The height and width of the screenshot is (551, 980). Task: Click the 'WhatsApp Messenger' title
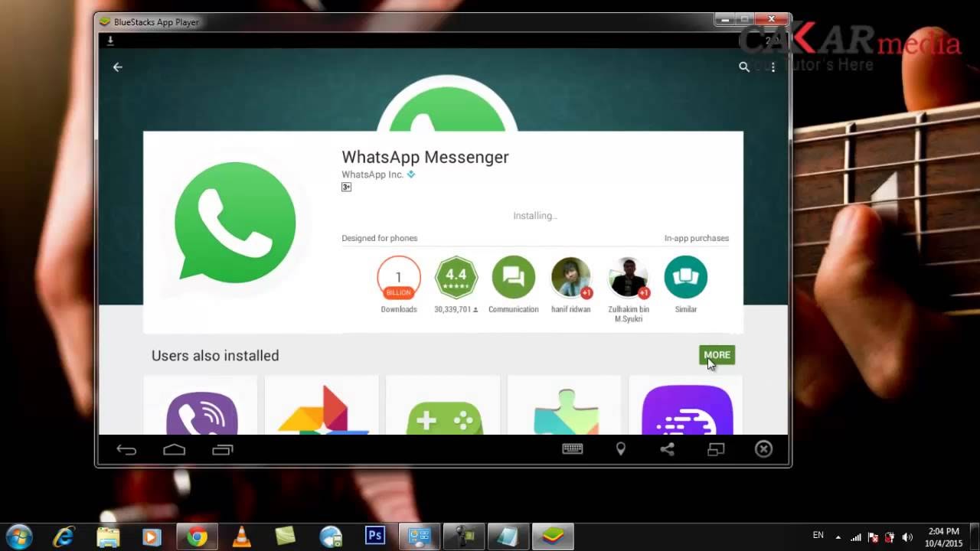coord(425,157)
